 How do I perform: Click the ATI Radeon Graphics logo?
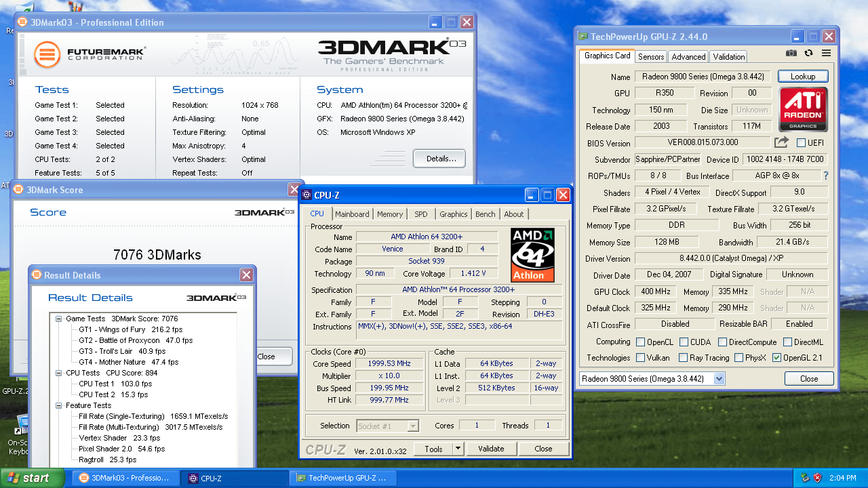click(803, 109)
